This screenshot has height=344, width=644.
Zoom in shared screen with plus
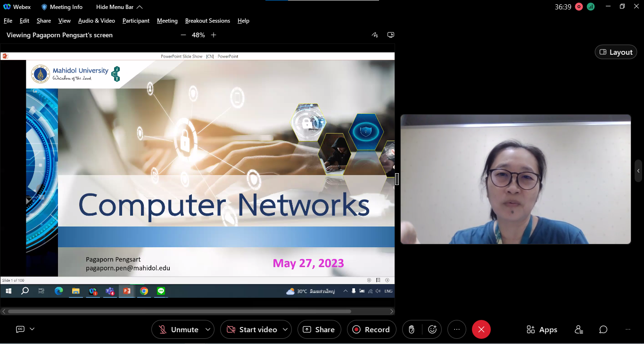pos(214,35)
